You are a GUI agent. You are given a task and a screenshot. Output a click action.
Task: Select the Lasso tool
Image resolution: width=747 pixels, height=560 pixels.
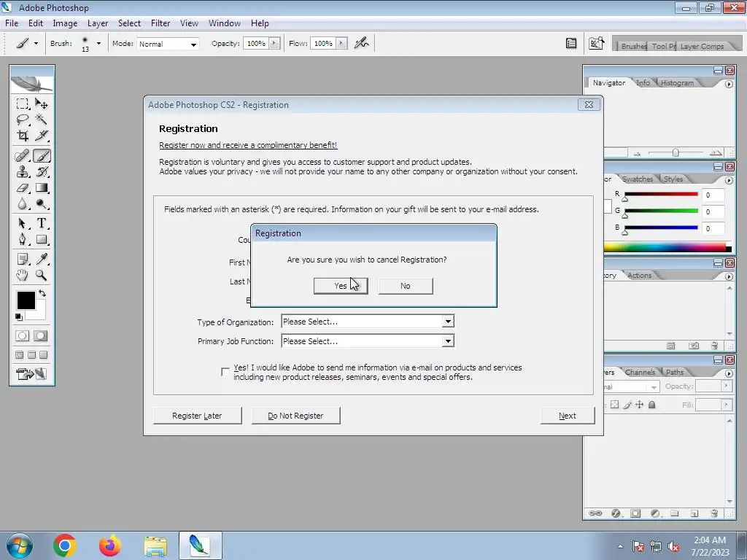22,120
